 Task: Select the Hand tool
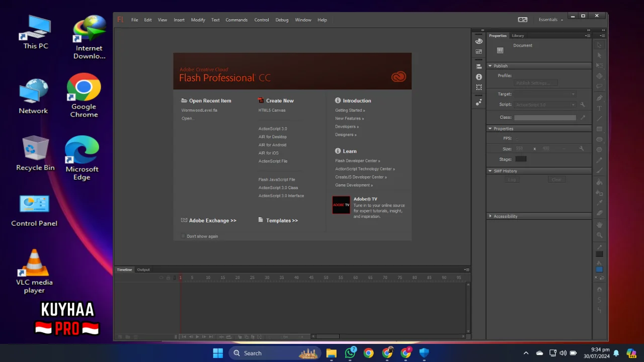point(599,225)
